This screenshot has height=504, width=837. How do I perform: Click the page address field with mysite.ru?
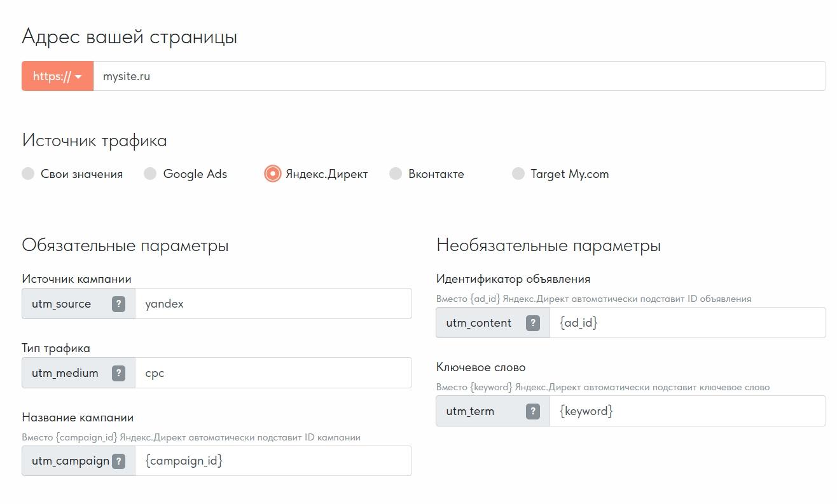point(458,76)
